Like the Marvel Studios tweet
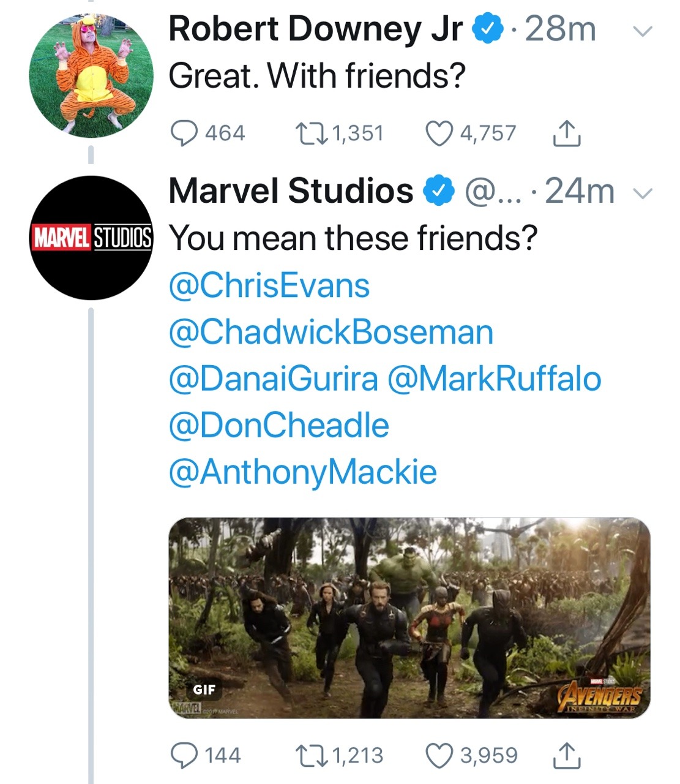The image size is (680, 784). click(x=438, y=755)
